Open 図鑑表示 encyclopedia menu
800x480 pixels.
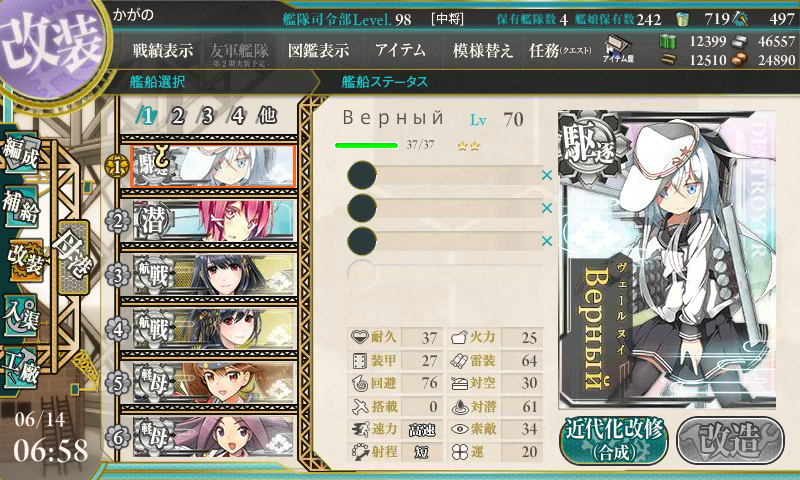318,50
